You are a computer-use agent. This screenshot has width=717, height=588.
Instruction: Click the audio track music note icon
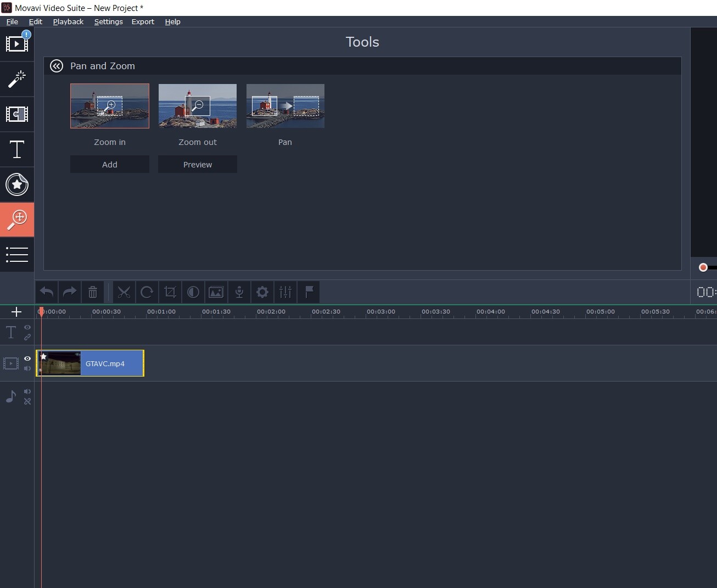pos(11,396)
